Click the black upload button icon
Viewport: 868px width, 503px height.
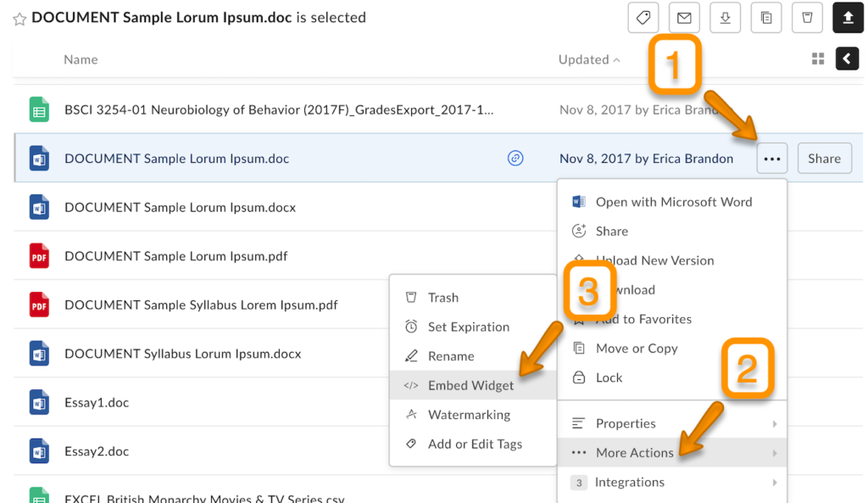pos(848,17)
